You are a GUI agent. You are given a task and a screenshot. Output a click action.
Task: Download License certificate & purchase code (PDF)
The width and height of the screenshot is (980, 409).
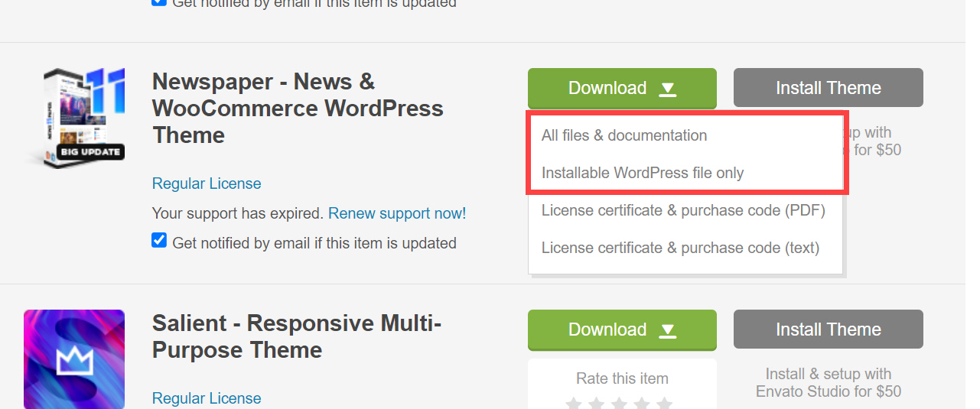(683, 210)
